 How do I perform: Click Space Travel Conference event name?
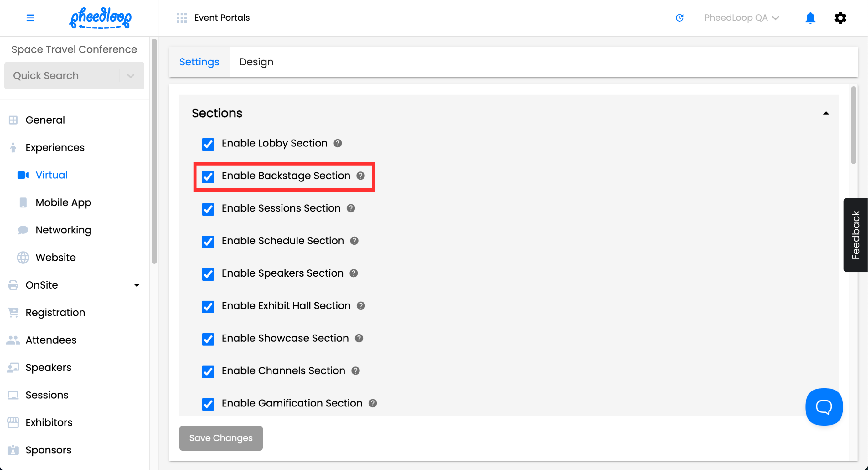[x=74, y=49]
